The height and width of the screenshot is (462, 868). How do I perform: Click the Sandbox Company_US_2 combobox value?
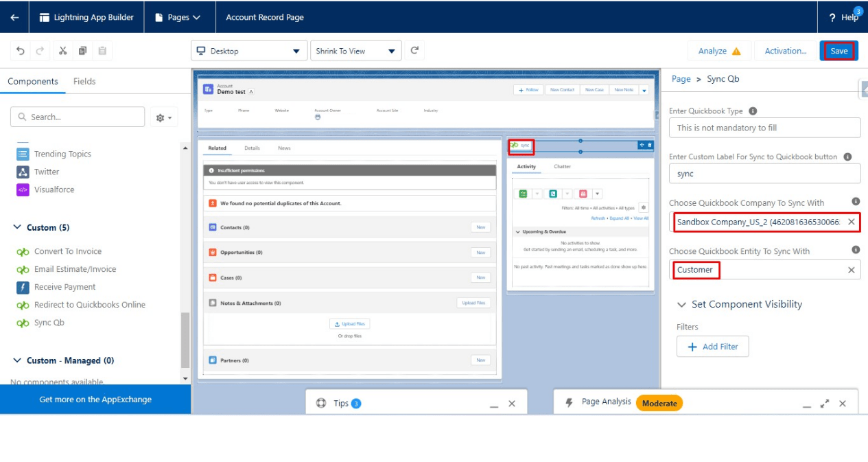(758, 222)
